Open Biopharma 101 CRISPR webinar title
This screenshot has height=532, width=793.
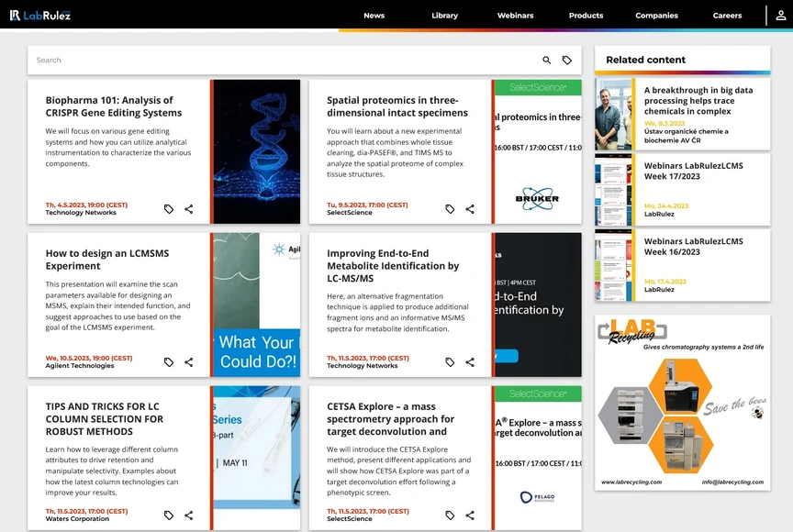pyautogui.click(x=114, y=106)
